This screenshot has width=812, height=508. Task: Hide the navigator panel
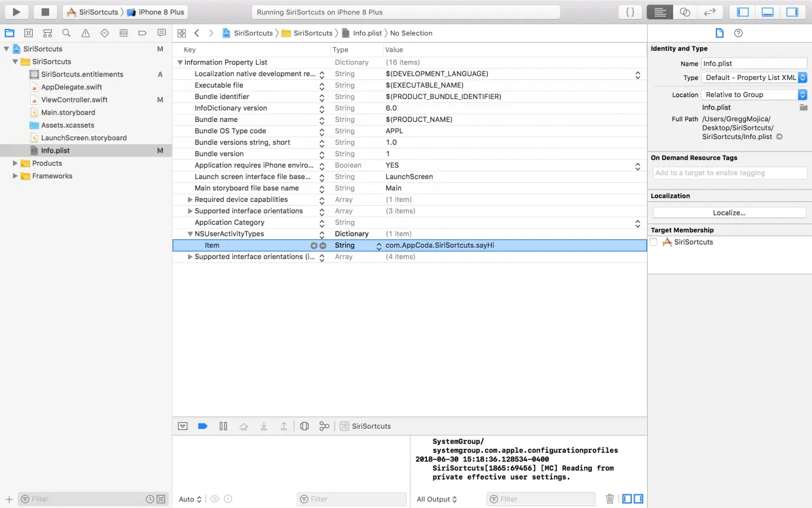click(743, 12)
